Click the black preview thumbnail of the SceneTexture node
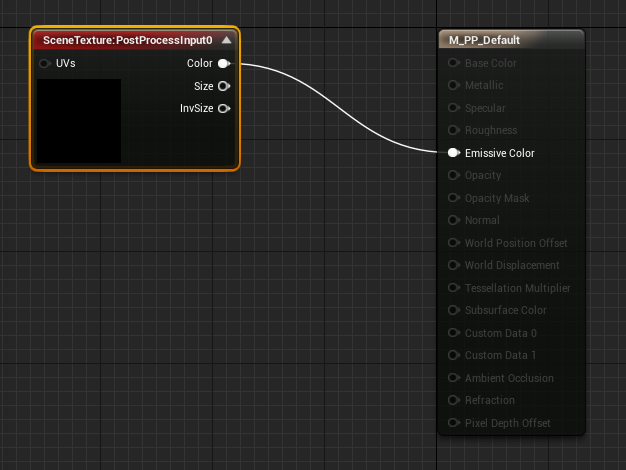The image size is (626, 470). coord(79,121)
